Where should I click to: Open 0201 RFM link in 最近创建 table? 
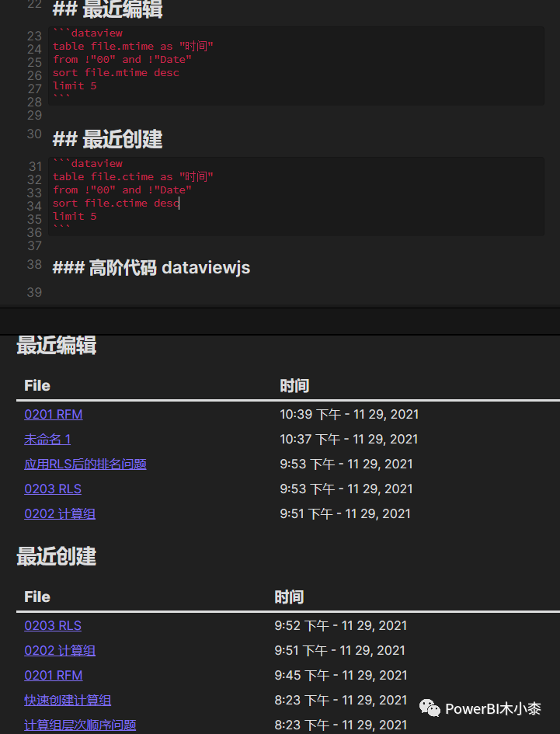[x=54, y=675]
